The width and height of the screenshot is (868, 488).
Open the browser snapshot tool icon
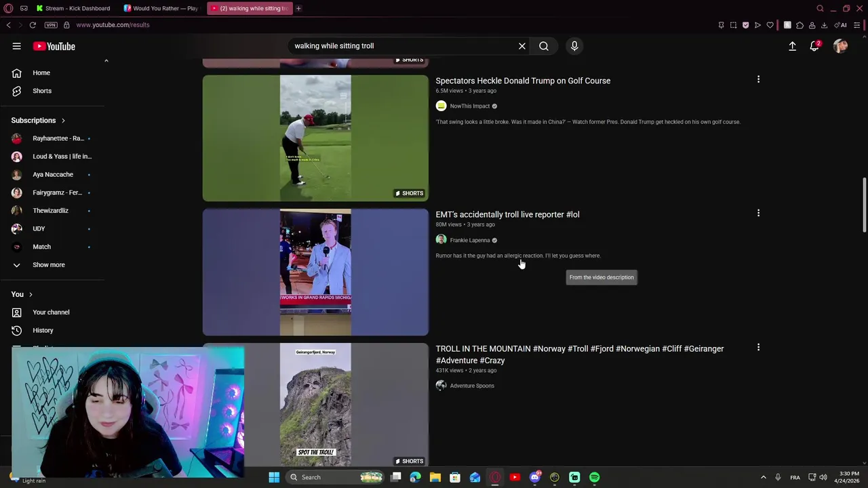coord(733,25)
